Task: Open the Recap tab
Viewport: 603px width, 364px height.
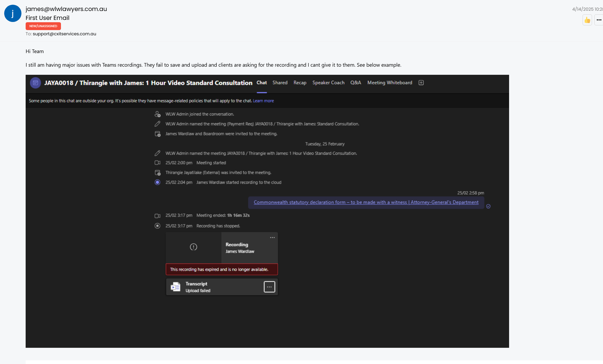Action: pos(300,83)
